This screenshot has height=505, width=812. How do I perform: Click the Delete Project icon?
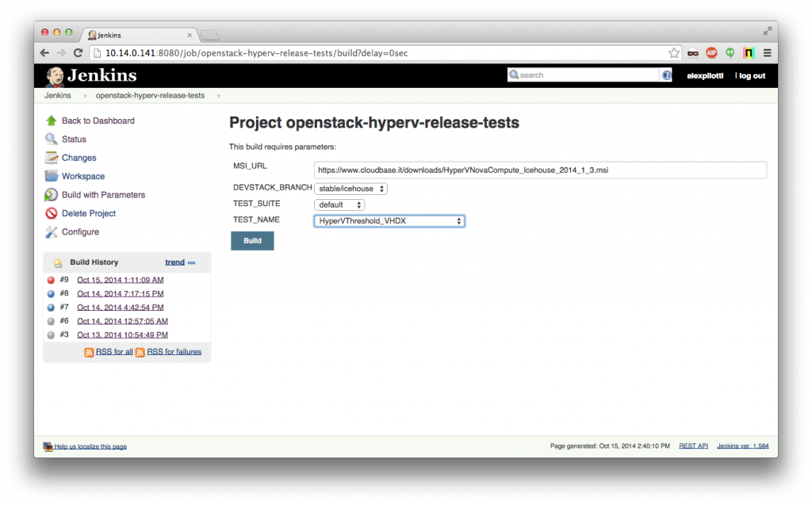tap(52, 213)
